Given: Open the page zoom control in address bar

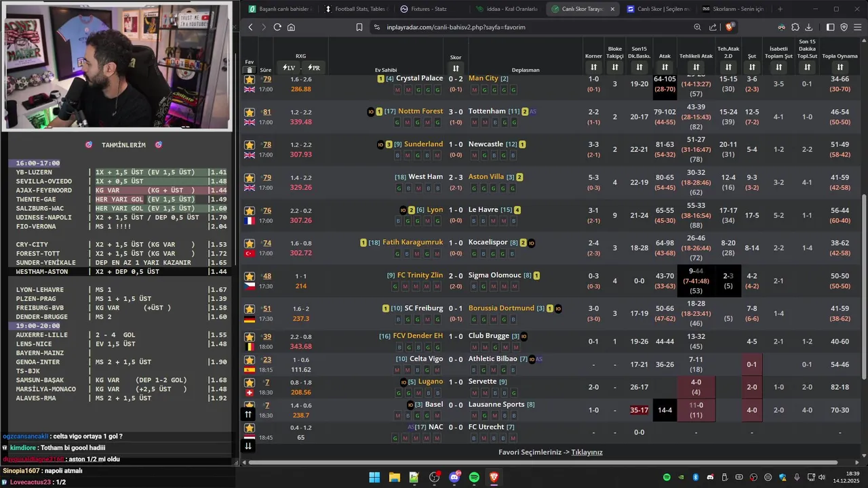Looking at the screenshot, I should point(697,27).
